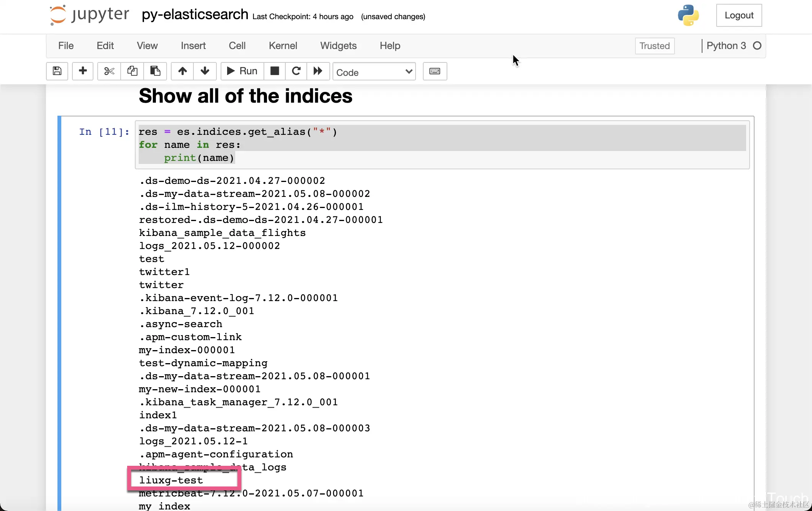Image resolution: width=812 pixels, height=511 pixels.
Task: Restart the kernel with the circular arrow
Action: 296,71
